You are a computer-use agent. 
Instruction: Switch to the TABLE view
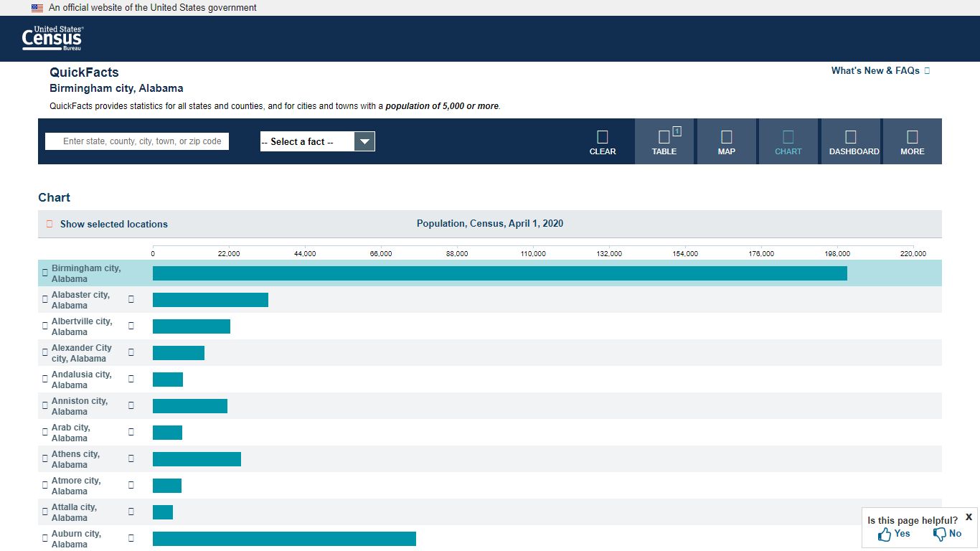664,141
